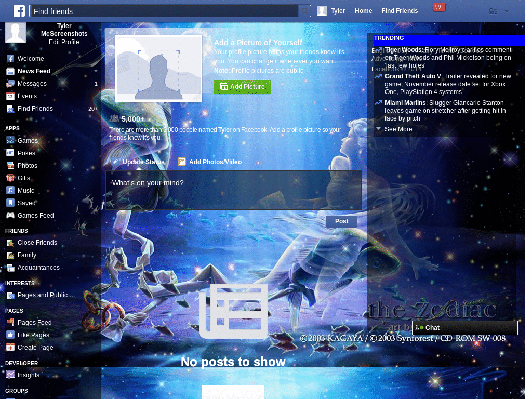Click the Find Friends sidebar icon
The image size is (532, 399).
coord(10,109)
